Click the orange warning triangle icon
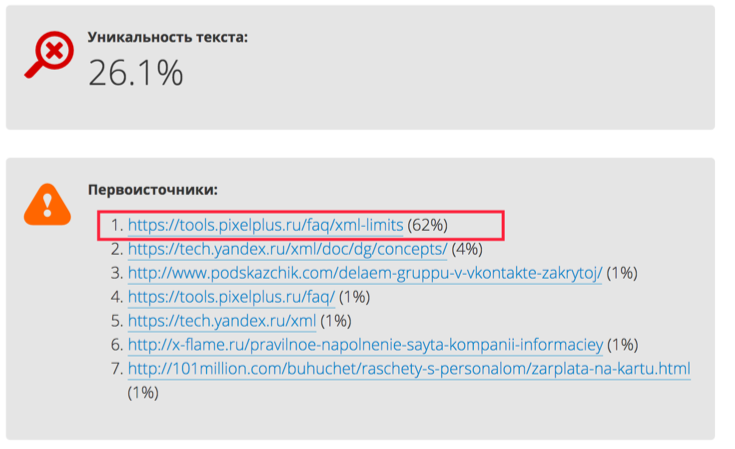735x449 pixels. 47,205
